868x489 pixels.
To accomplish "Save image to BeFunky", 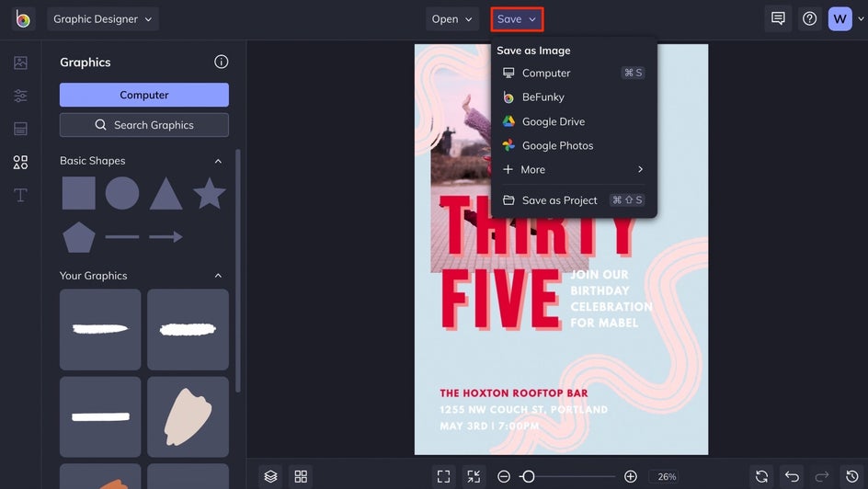I will tap(574, 97).
